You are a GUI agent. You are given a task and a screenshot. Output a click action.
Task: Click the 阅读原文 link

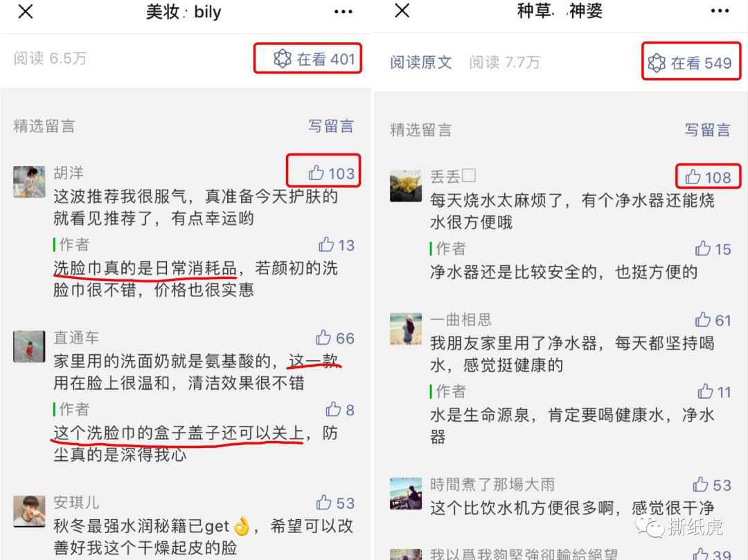[x=421, y=62]
